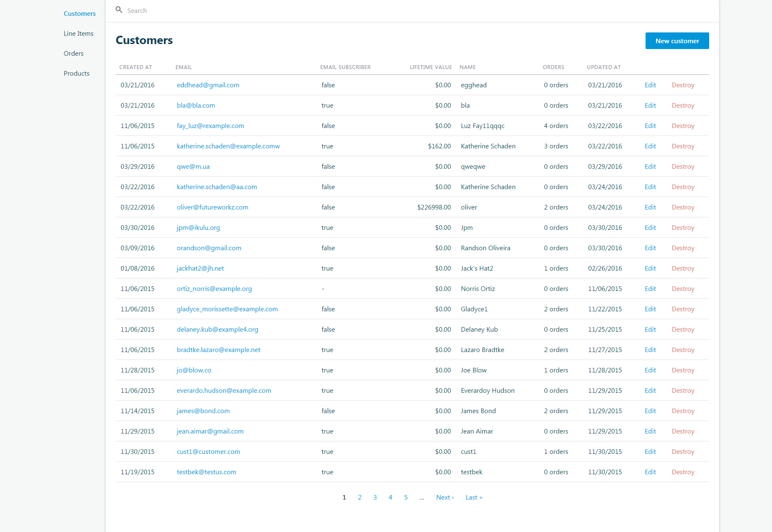
Task: Jump to page 5 in pagination
Action: pyautogui.click(x=406, y=498)
